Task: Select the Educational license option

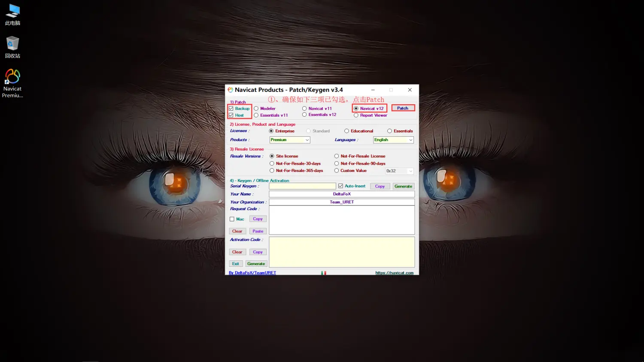Action: pos(346,131)
